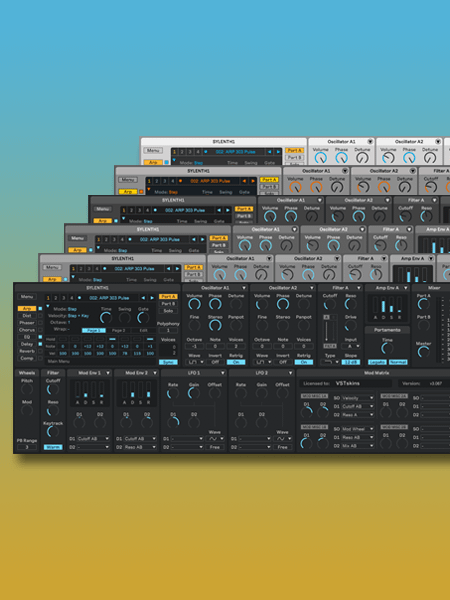Disable the Delay effect checkbox in front window
Screen dimensions: 450x600
tap(40, 344)
